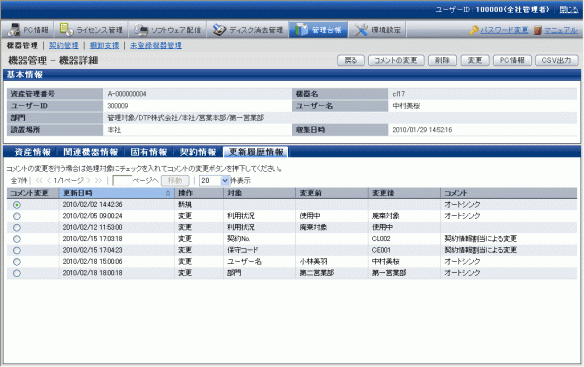The width and height of the screenshot is (584, 367).
Task: Click the コメント column header
Action: coord(509,193)
